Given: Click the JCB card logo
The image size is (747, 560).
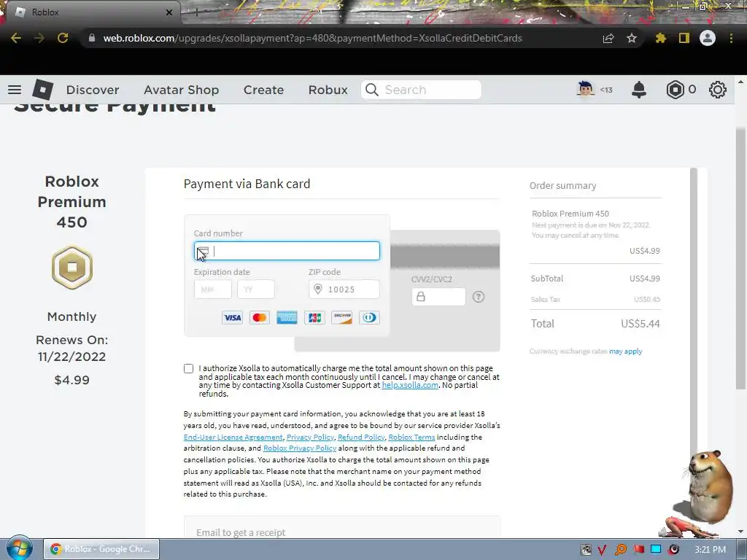Looking at the screenshot, I should coord(314,318).
